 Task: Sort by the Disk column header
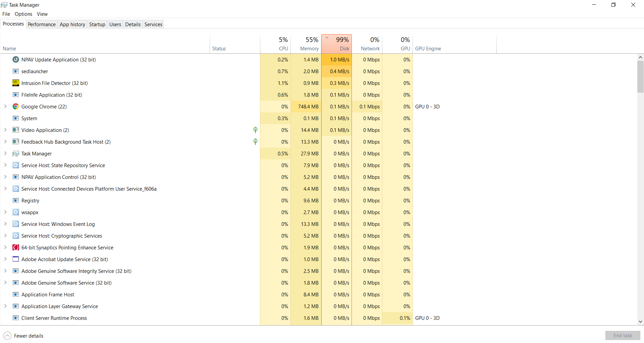coord(336,44)
